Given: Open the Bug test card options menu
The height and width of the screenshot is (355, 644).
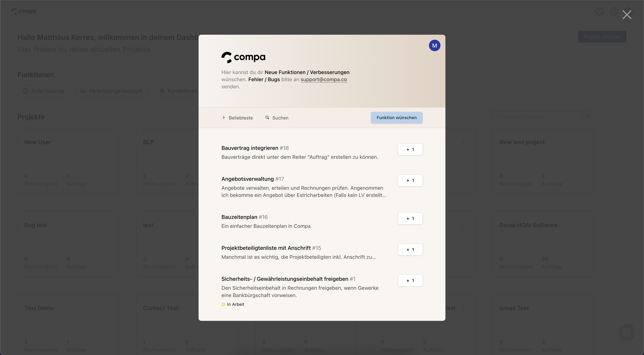Looking at the screenshot, I should [106, 225].
